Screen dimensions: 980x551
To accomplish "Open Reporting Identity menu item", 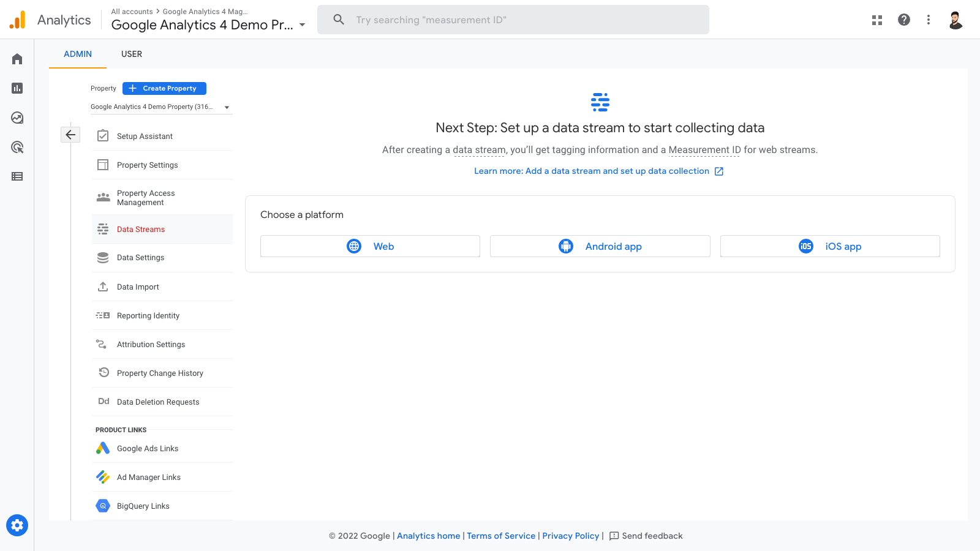I will (162, 315).
